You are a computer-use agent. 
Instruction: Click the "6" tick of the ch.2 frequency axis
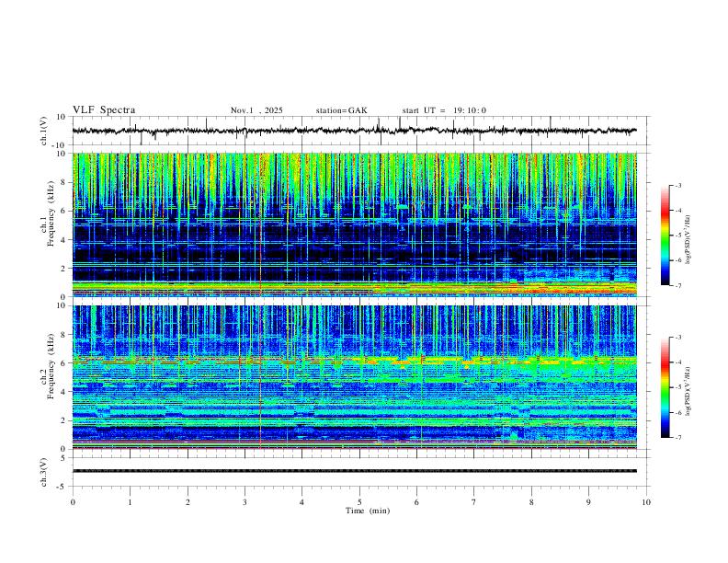click(64, 363)
